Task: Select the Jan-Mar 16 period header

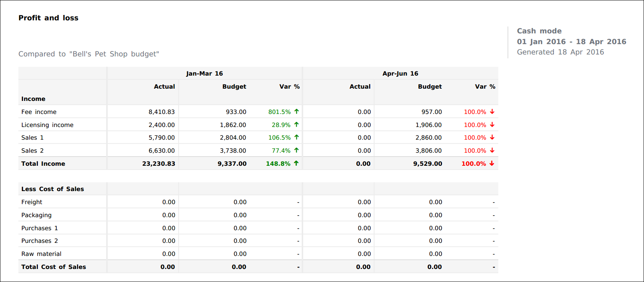Action: [x=204, y=73]
